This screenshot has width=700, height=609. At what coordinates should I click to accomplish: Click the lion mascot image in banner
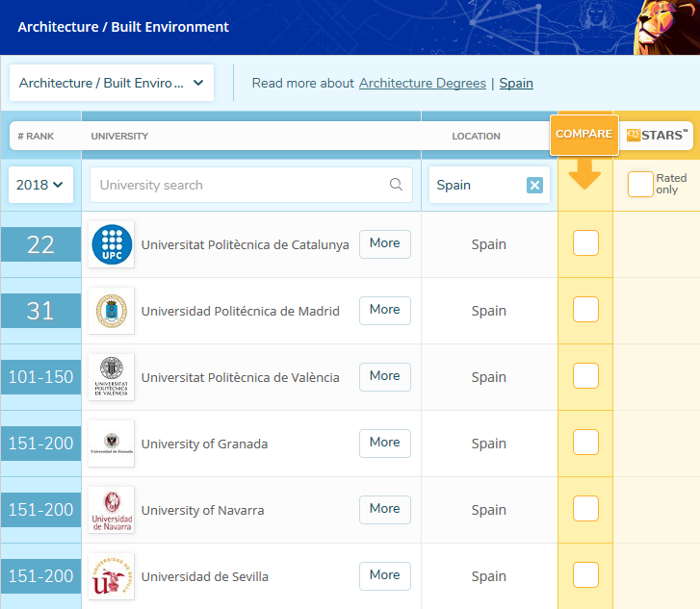tap(666, 27)
